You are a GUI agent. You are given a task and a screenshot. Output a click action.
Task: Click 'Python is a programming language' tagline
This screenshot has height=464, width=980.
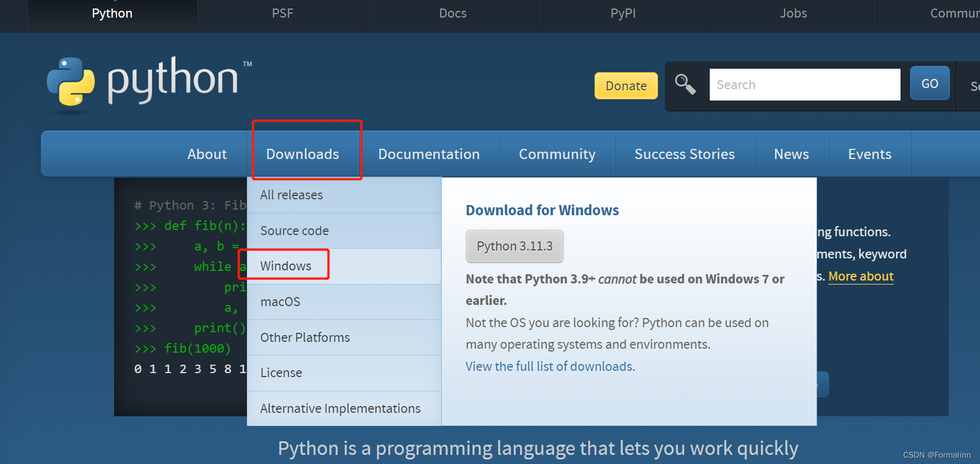[x=538, y=448]
